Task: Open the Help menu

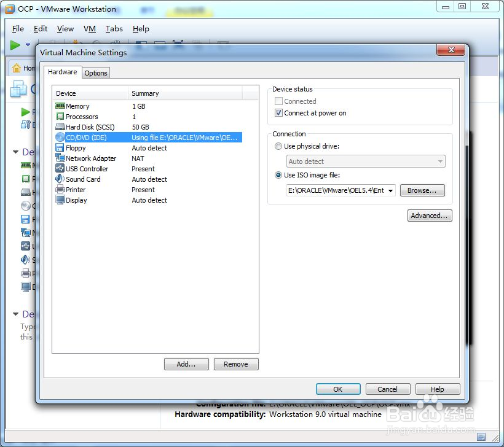Action: pos(141,29)
